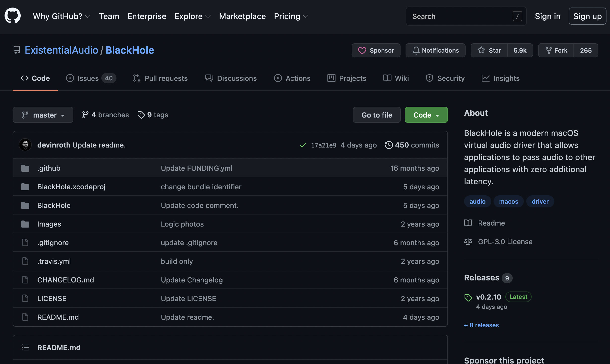Open the .github folder
This screenshot has height=364, width=610.
(x=49, y=168)
